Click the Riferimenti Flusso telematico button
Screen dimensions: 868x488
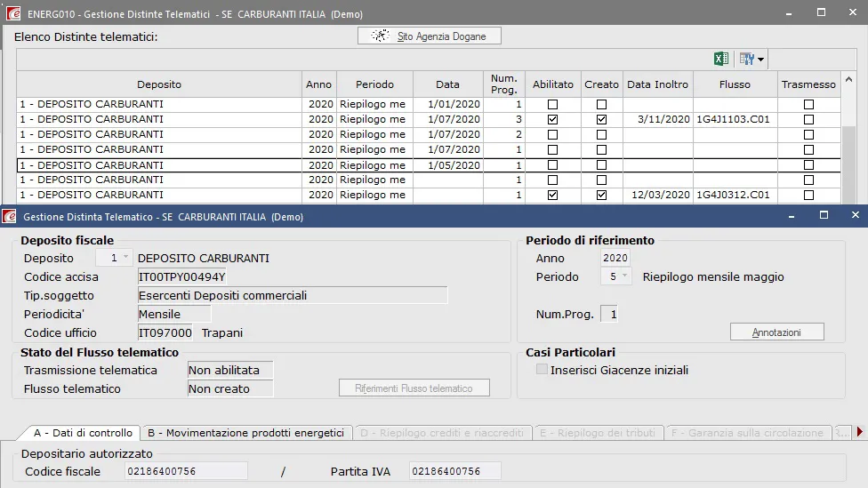click(414, 388)
